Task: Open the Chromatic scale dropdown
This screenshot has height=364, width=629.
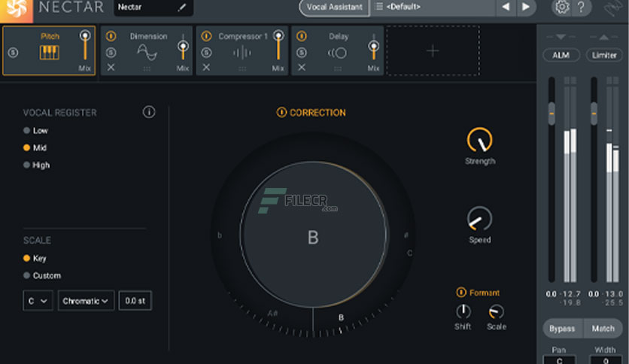Action: point(86,301)
